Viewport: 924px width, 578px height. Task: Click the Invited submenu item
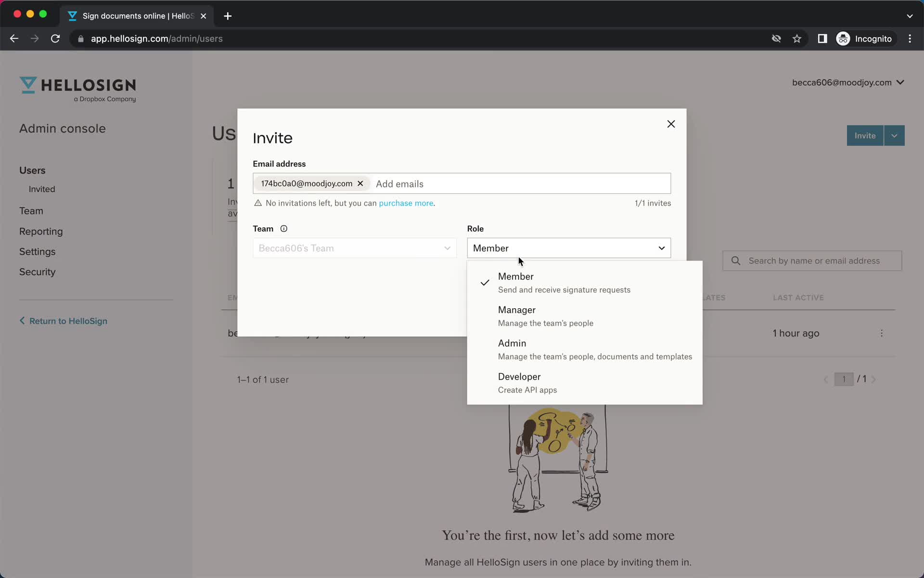click(x=41, y=188)
